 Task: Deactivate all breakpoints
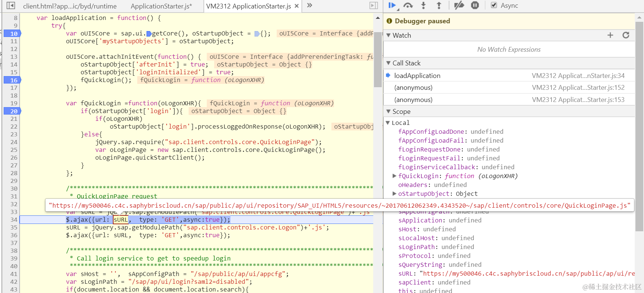tap(459, 6)
